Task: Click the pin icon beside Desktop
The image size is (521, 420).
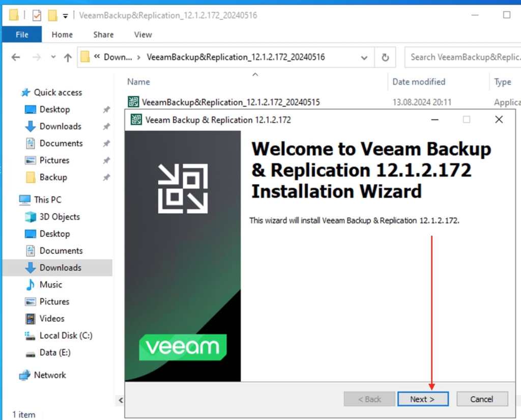Action: pos(106,109)
